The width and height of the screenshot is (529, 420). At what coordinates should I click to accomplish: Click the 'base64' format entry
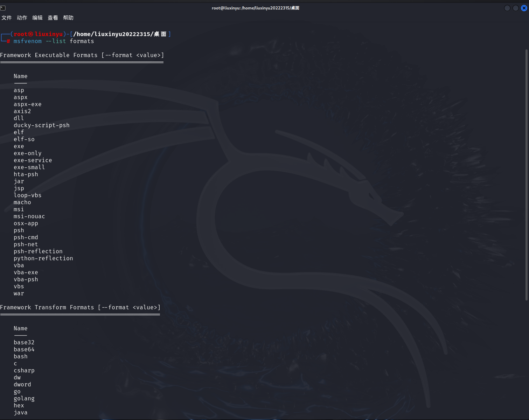[24, 350]
